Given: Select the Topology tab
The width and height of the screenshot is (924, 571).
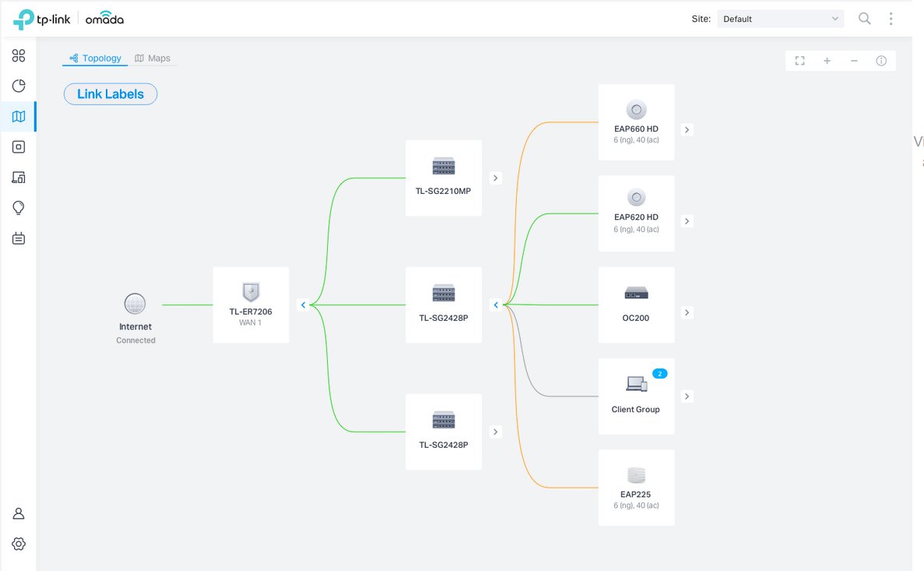Looking at the screenshot, I should [96, 58].
